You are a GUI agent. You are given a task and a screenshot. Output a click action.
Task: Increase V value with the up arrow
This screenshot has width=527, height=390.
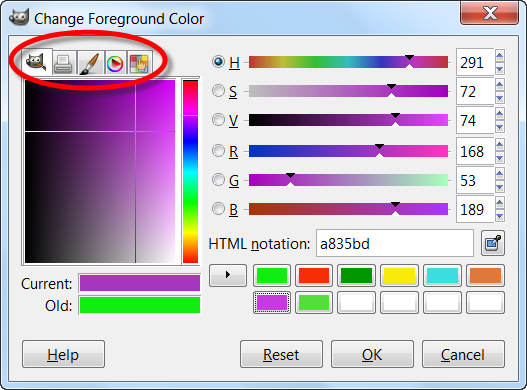pos(499,114)
